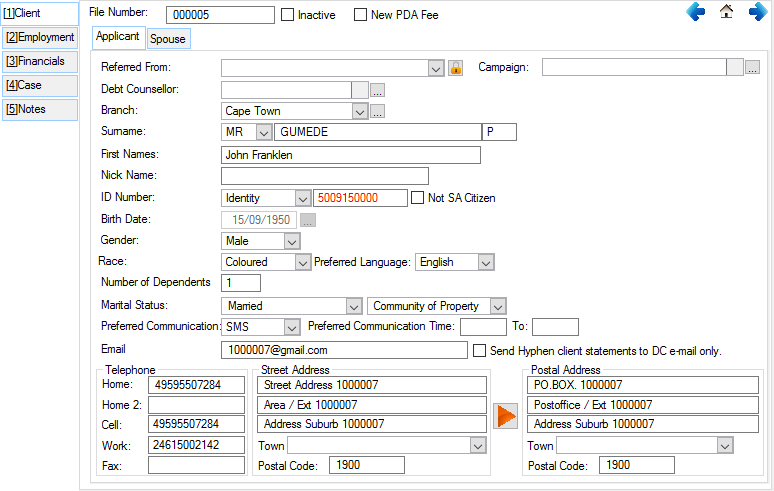The image size is (774, 491).
Task: Switch to the Spouse tab
Action: [167, 39]
